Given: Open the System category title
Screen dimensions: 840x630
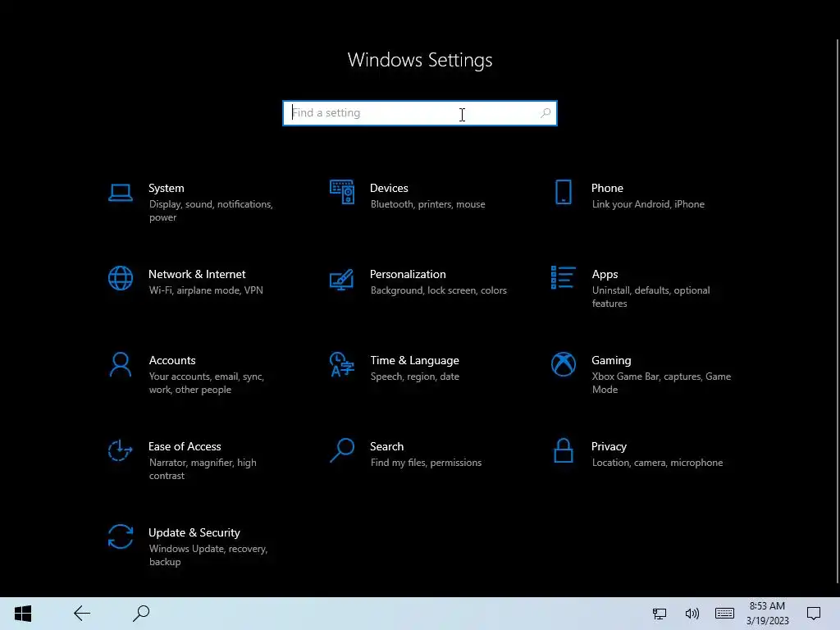Looking at the screenshot, I should click(166, 188).
